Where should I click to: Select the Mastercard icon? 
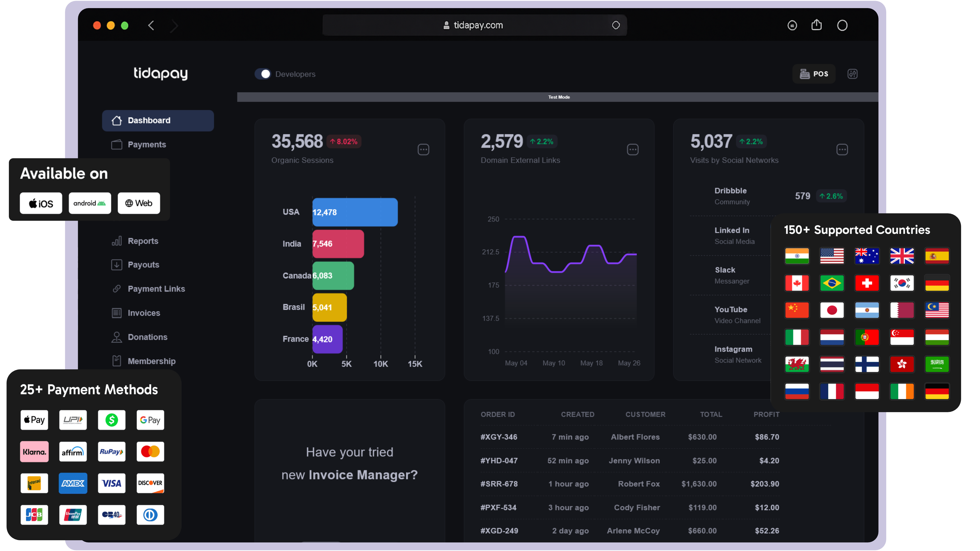150,452
